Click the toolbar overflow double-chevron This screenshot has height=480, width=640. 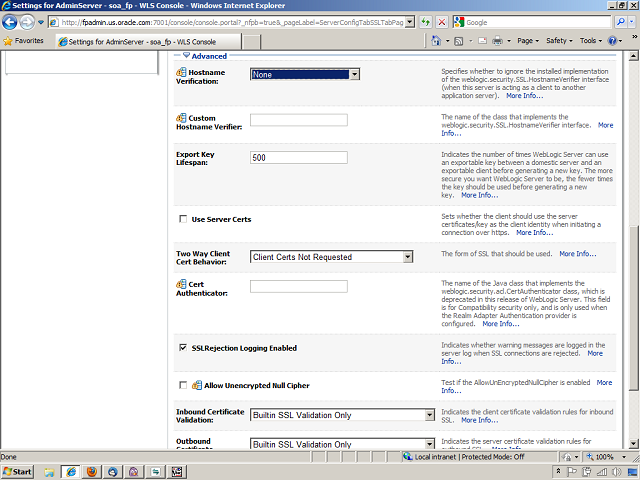tap(635, 36)
